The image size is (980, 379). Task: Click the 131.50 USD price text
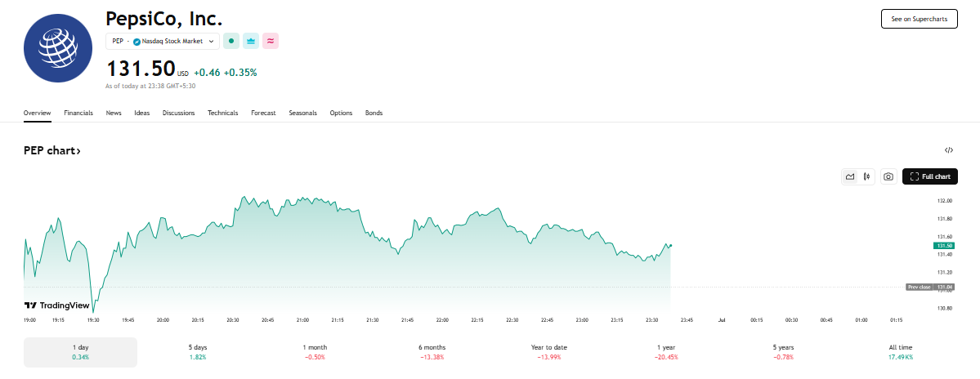coord(147,68)
